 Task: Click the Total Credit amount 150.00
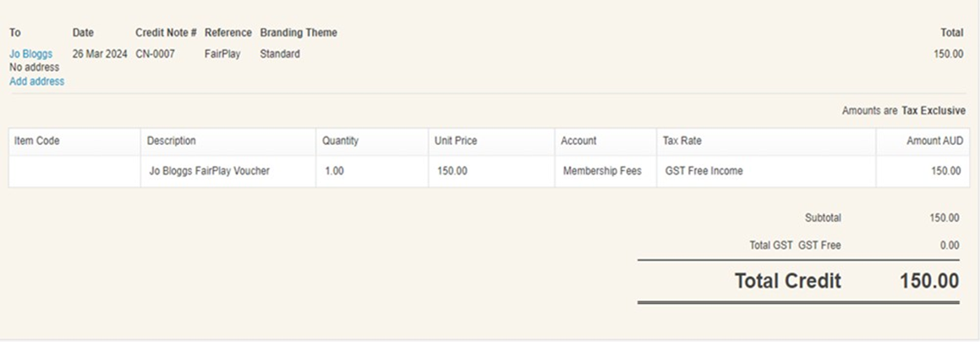click(929, 281)
